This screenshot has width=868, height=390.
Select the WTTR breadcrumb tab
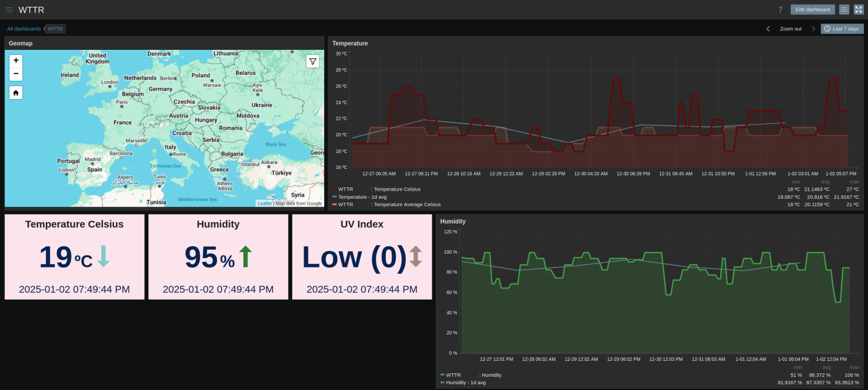[55, 29]
